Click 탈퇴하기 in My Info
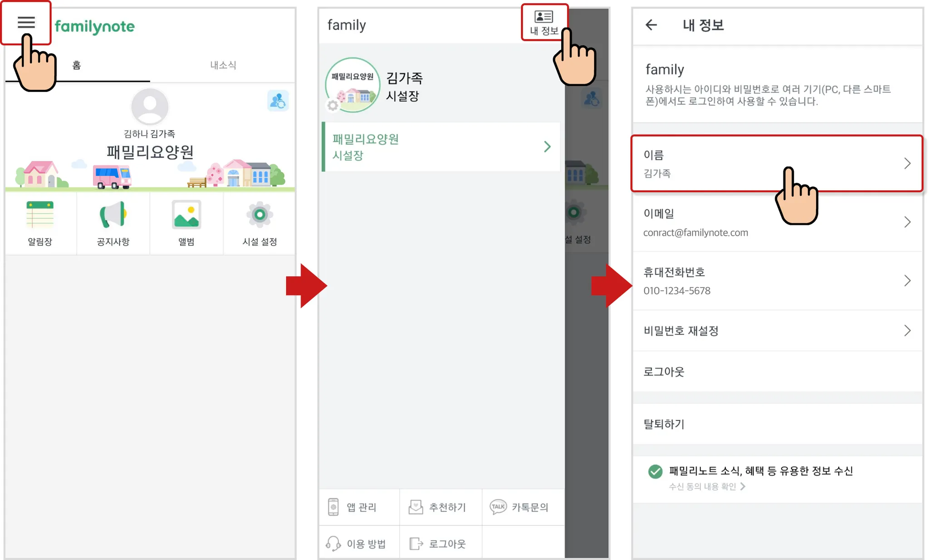Viewport: 929px width, 560px height. coord(777,424)
